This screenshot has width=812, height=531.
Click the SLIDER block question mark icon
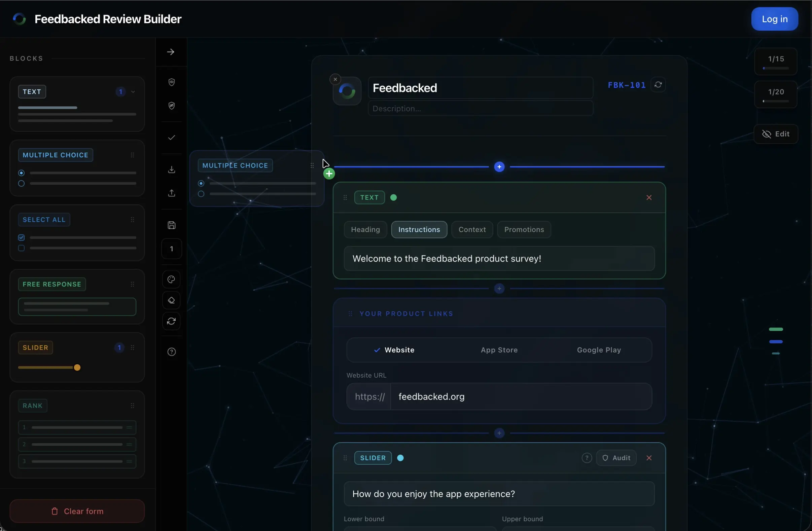coord(587,458)
